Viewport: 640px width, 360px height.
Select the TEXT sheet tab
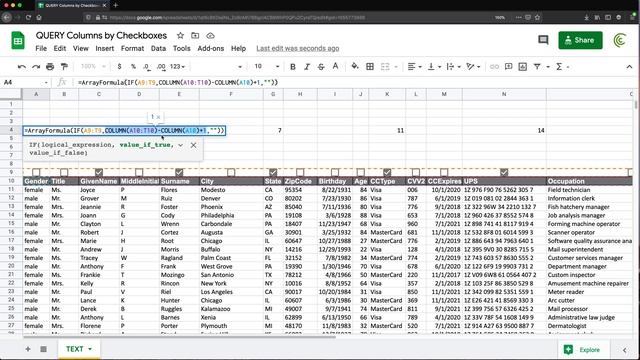[79, 349]
